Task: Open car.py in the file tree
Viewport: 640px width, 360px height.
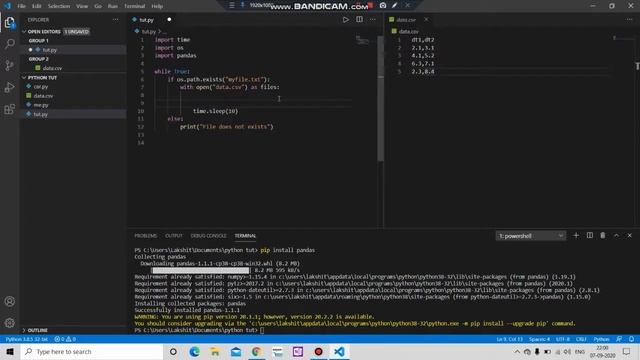Action: pos(41,87)
